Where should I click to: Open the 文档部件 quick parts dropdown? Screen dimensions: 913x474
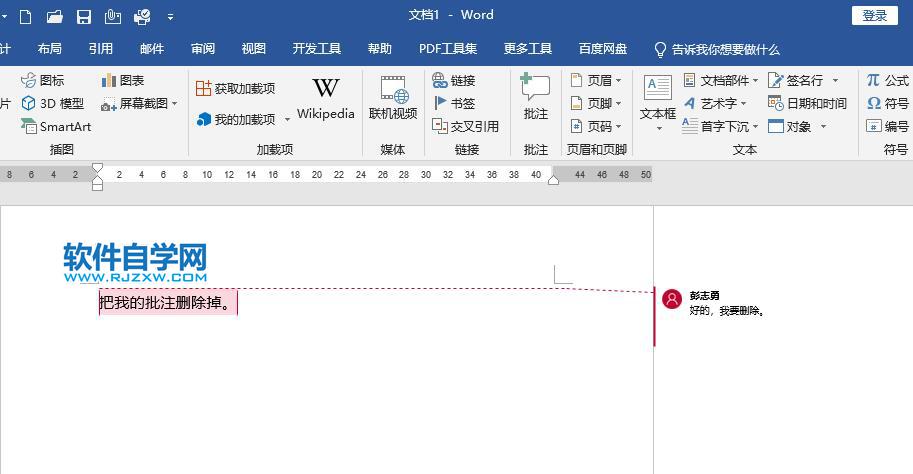[x=721, y=80]
